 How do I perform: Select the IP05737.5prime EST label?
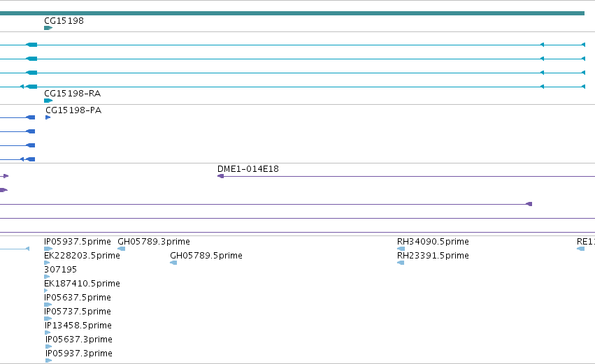(x=78, y=312)
